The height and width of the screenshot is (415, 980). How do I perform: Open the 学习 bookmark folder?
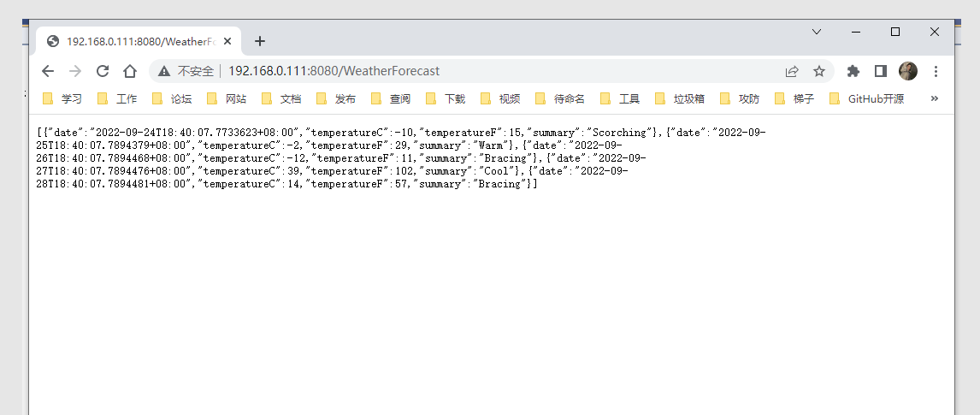[x=62, y=98]
